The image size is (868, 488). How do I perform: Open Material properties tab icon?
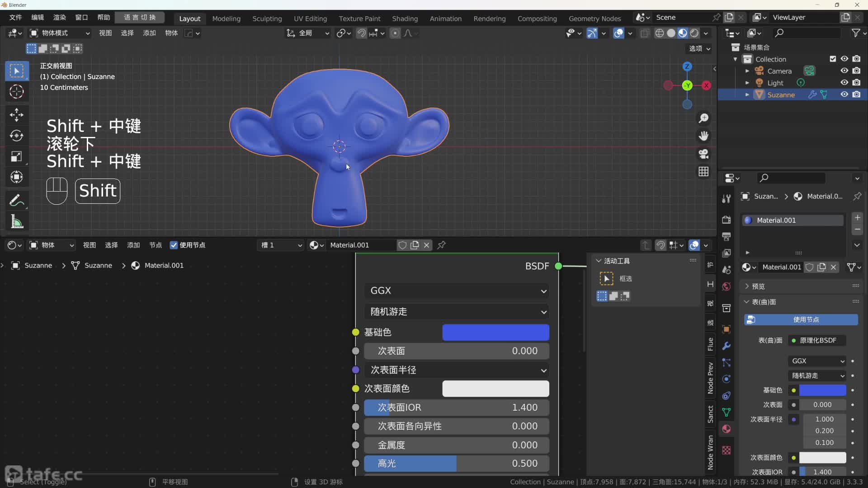pyautogui.click(x=726, y=429)
